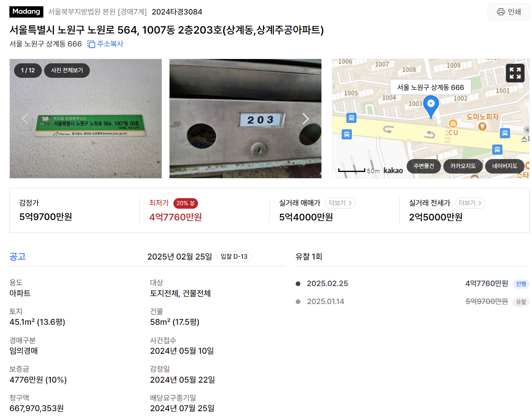This screenshot has width=532, height=417.
Task: Switch to 카카오지도 map tab
Action: point(463,166)
